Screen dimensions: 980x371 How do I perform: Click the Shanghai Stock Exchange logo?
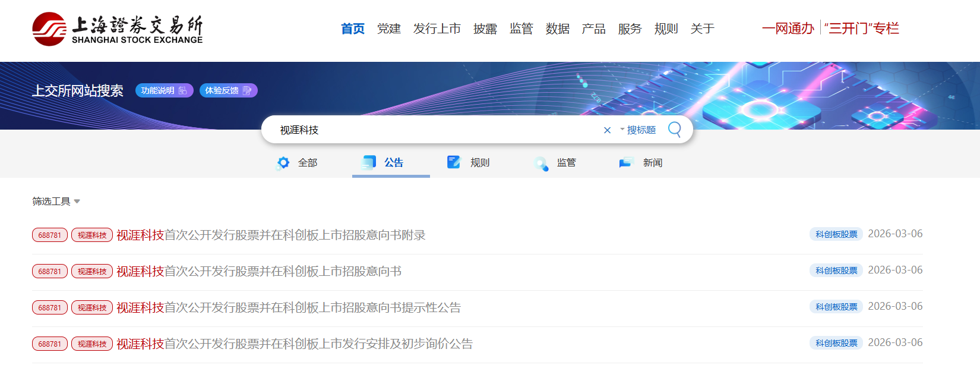click(118, 29)
